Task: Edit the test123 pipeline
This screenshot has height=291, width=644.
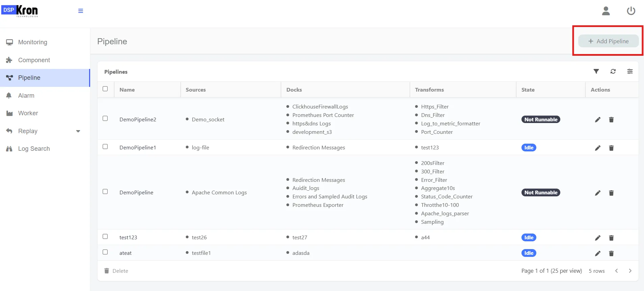Action: (597, 238)
